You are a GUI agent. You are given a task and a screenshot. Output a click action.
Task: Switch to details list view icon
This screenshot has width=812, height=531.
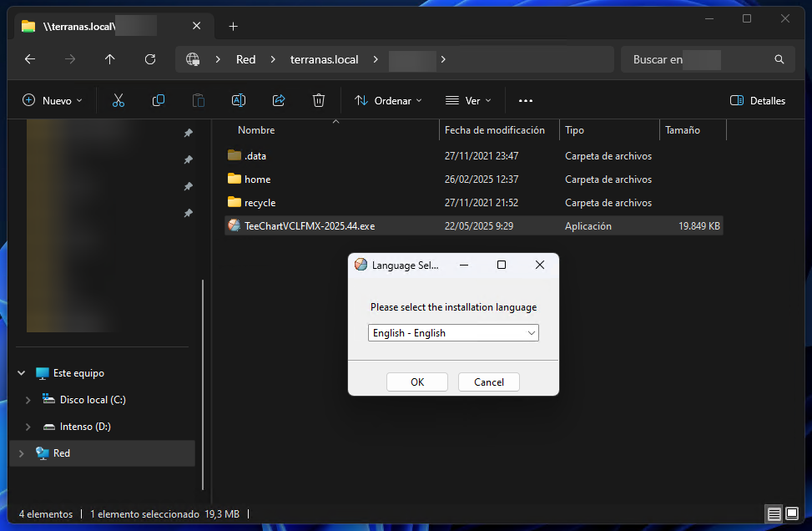[774, 513]
